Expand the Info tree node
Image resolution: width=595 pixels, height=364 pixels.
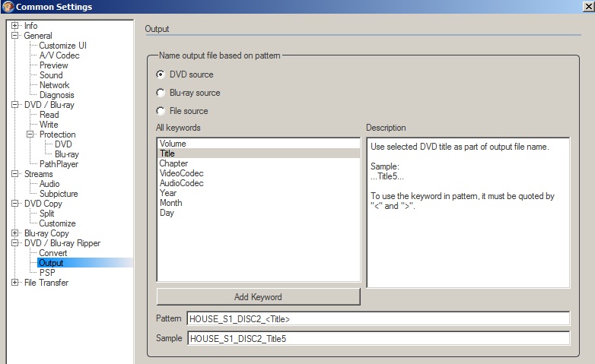[x=17, y=26]
